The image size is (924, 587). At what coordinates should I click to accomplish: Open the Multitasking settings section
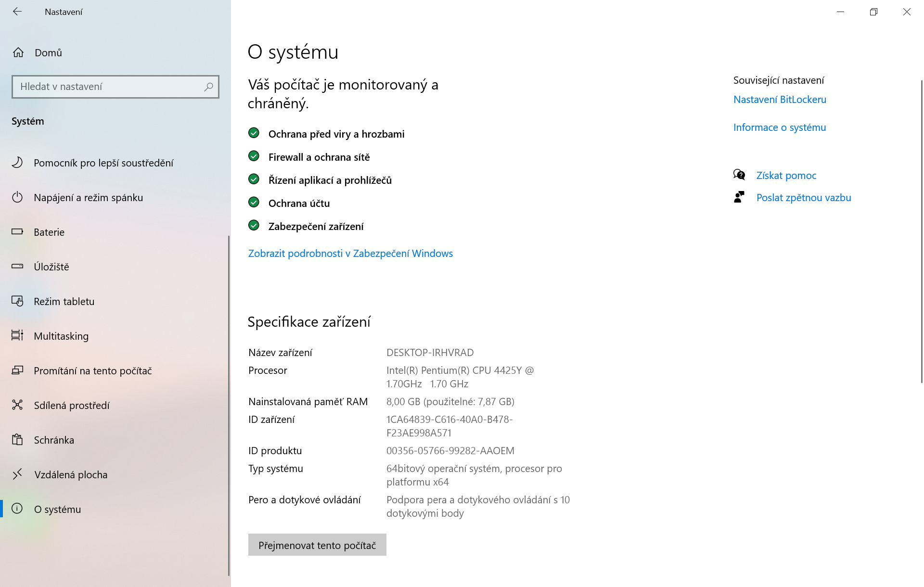60,336
